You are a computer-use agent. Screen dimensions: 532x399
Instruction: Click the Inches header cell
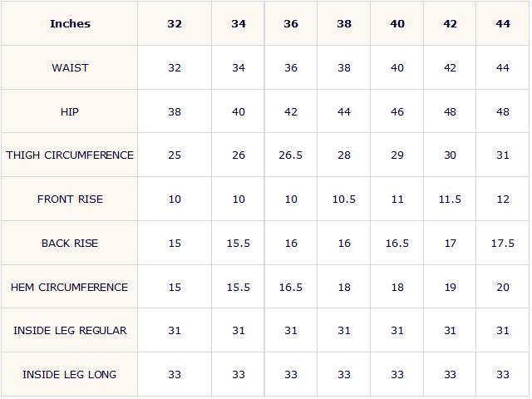coord(70,23)
